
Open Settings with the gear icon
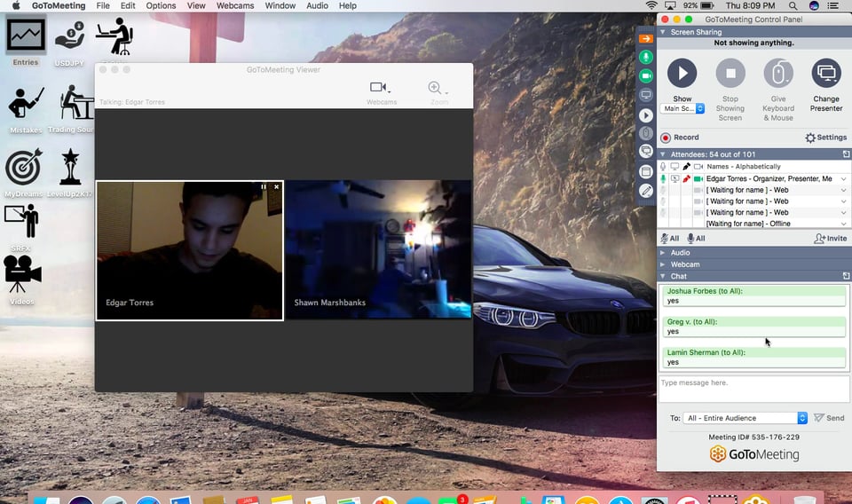pos(825,138)
